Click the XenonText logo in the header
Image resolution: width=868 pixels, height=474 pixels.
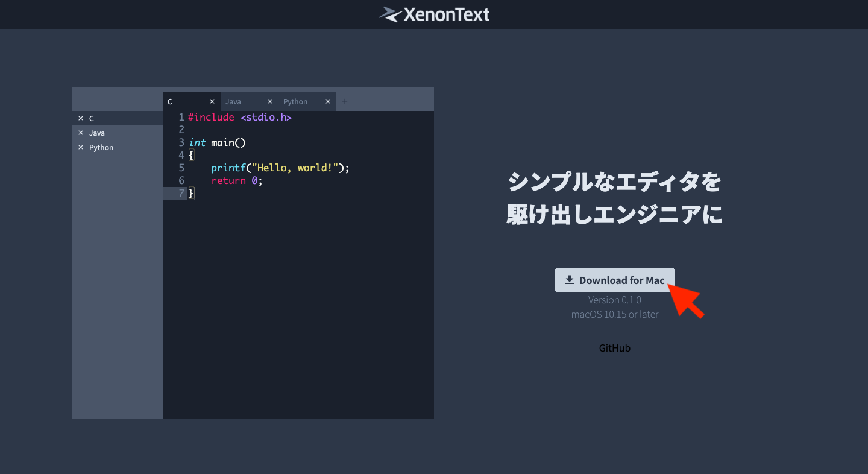click(434, 14)
